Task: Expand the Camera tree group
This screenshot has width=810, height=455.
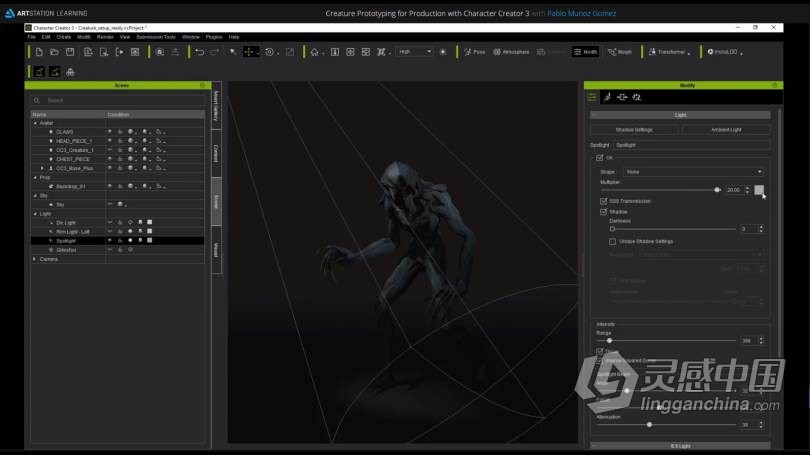Action: tap(35, 259)
